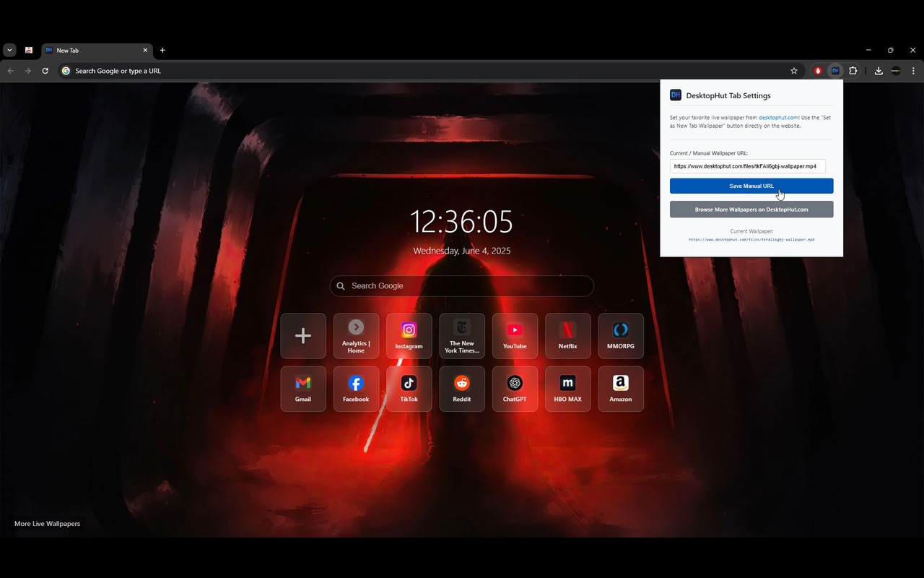
Task: Click the More Live Wallpapers link
Action: point(47,523)
